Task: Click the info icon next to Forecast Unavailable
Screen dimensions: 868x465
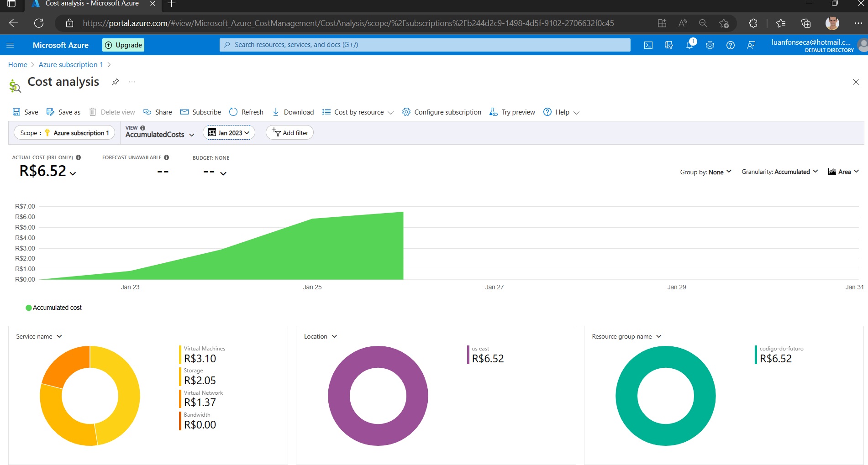Action: pyautogui.click(x=167, y=157)
